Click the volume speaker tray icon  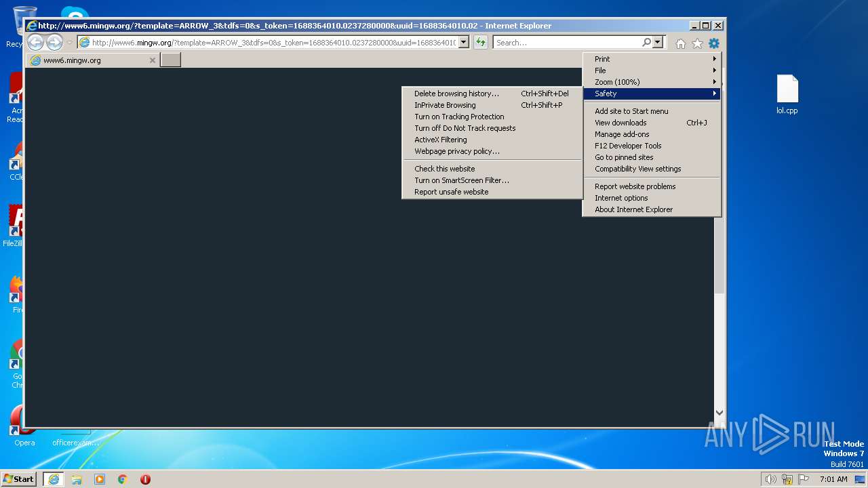click(770, 479)
